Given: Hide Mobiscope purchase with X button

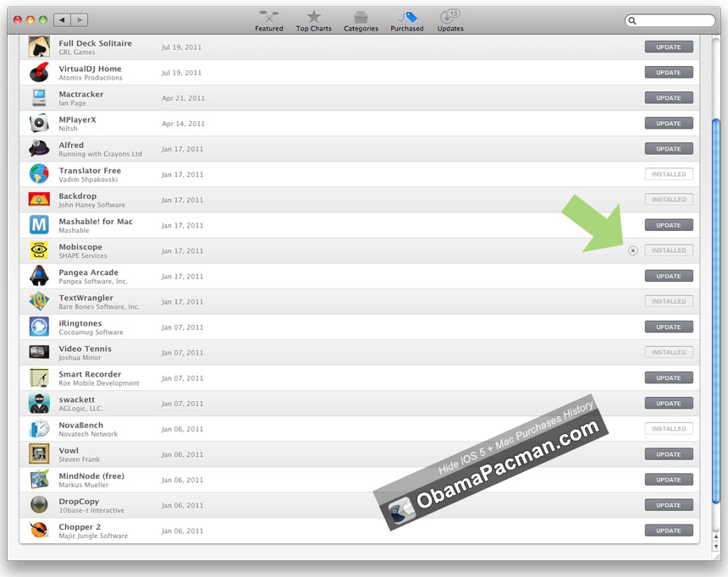Looking at the screenshot, I should pos(633,250).
